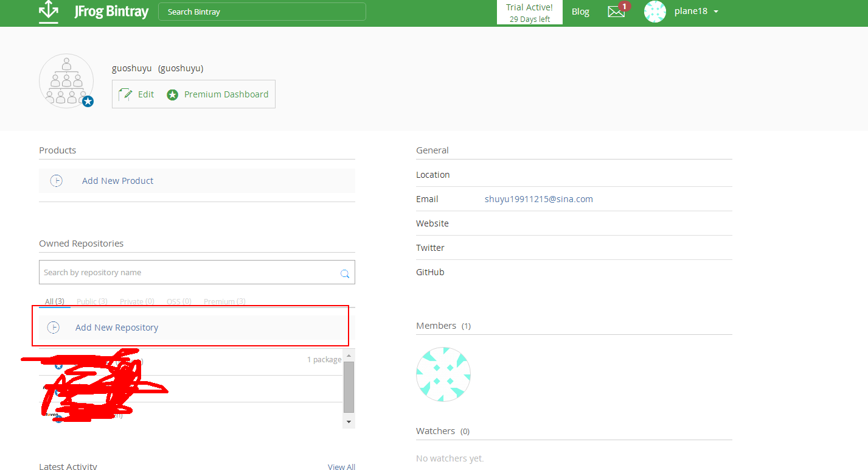Open email shuyu19911215@sina.com link

coord(539,199)
